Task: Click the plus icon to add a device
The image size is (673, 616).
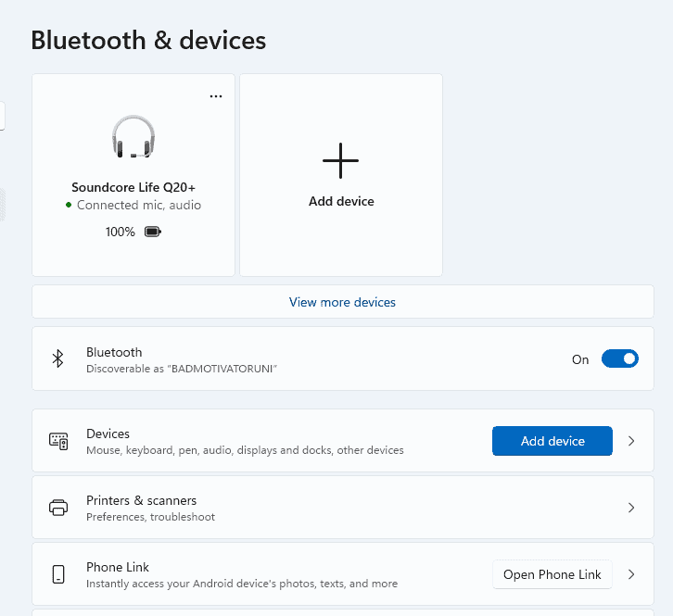Action: [341, 161]
